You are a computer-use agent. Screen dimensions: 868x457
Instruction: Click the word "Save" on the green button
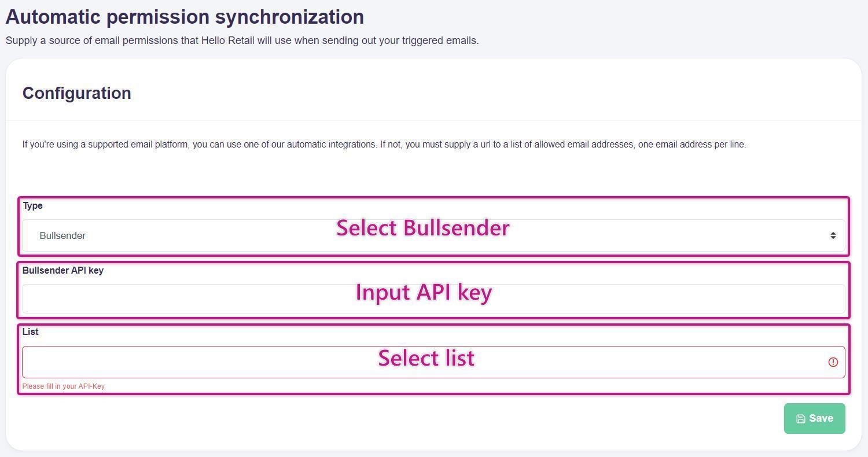pyautogui.click(x=821, y=418)
